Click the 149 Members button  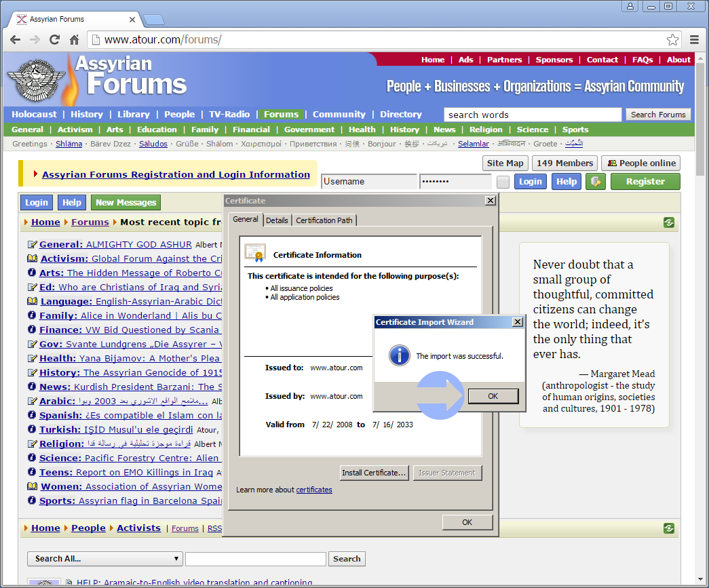(x=564, y=163)
